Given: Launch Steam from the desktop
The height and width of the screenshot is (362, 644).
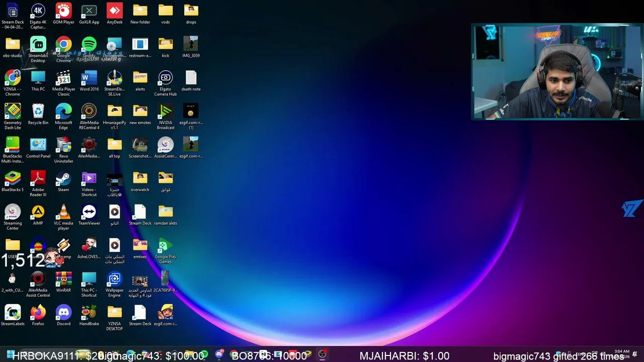Looking at the screenshot, I should [x=63, y=182].
